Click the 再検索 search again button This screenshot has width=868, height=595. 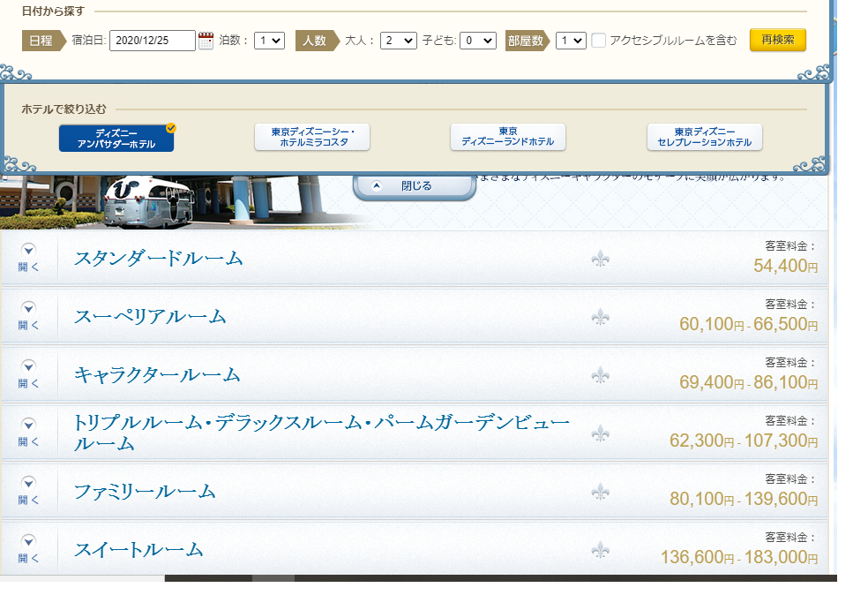[x=777, y=40]
